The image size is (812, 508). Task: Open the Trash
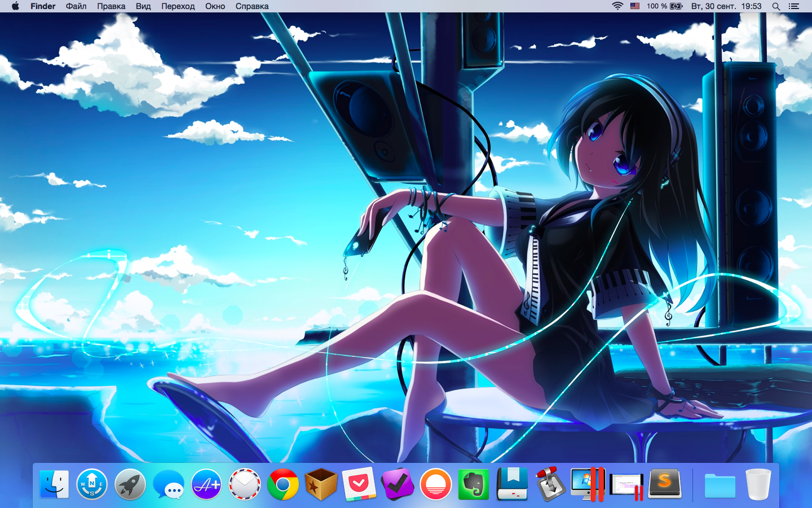click(x=758, y=484)
